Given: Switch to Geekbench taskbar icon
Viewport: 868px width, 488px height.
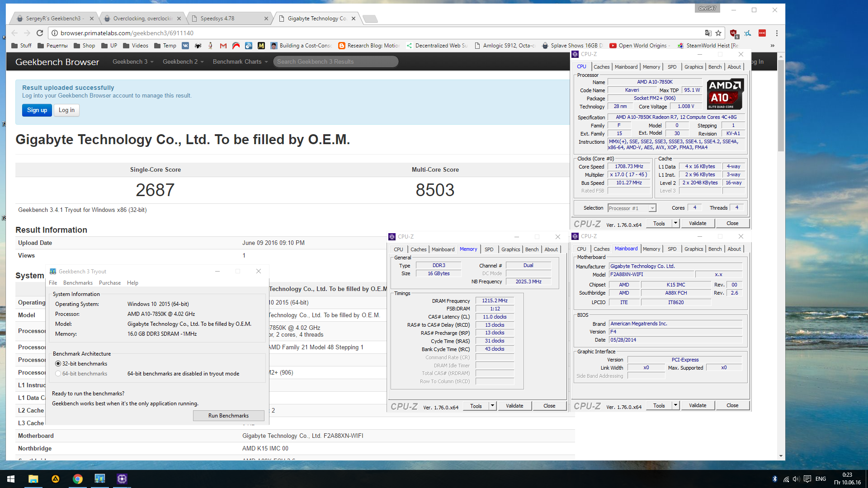Looking at the screenshot, I should tap(100, 479).
